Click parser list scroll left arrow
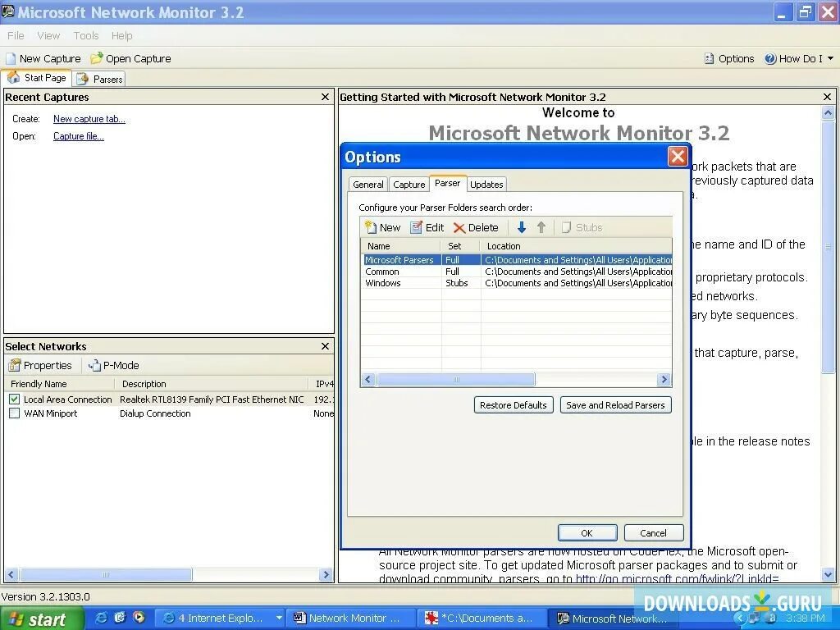The height and width of the screenshot is (630, 840). coord(368,380)
